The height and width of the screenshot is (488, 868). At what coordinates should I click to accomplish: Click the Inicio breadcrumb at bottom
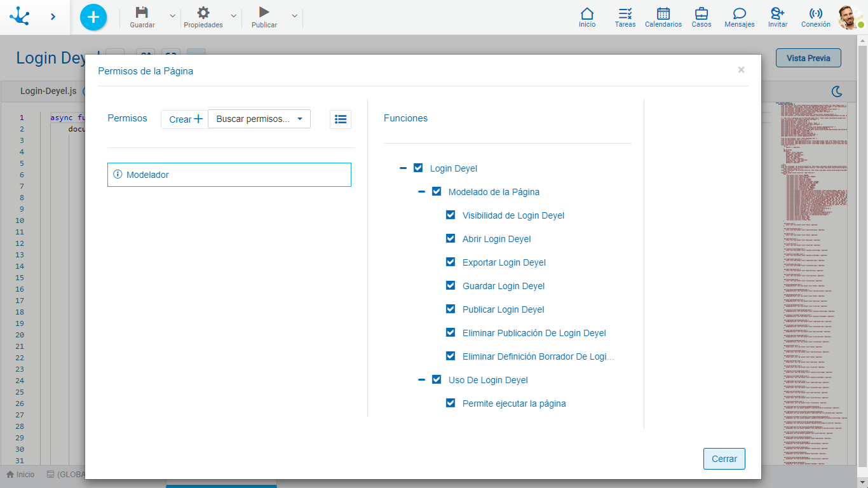tap(20, 475)
